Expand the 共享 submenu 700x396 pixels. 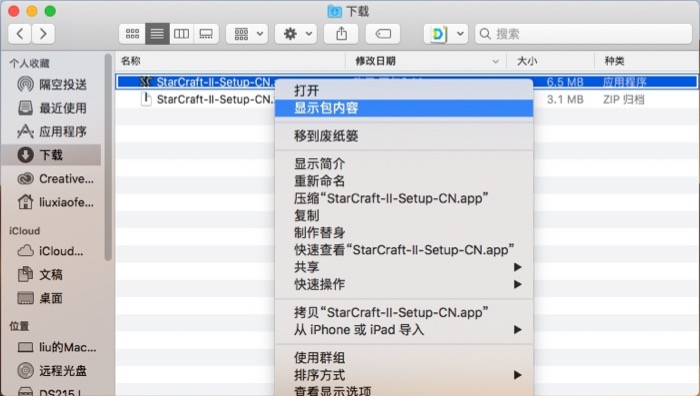tap(404, 267)
